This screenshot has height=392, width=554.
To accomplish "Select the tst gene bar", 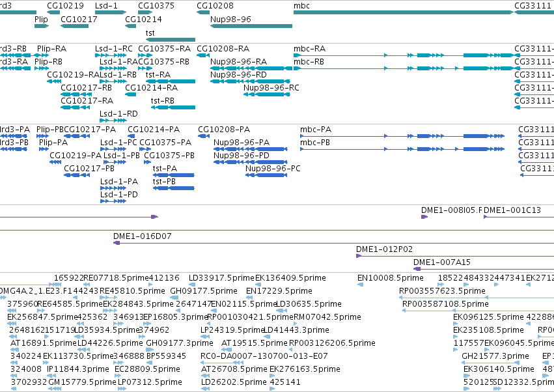I will click(171, 40).
